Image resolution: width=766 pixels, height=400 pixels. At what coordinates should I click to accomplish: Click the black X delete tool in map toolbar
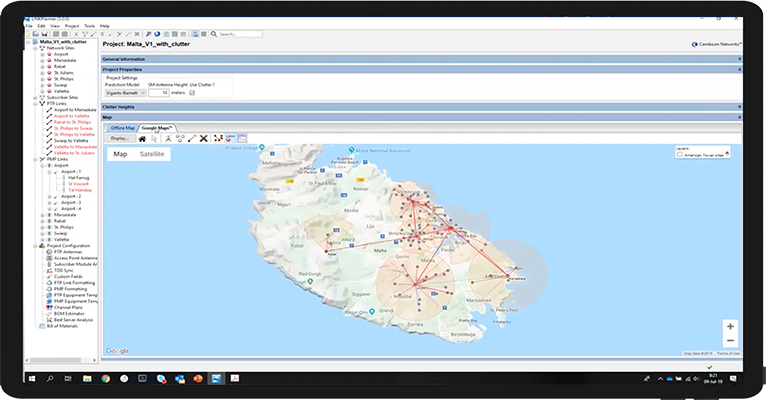(204, 139)
